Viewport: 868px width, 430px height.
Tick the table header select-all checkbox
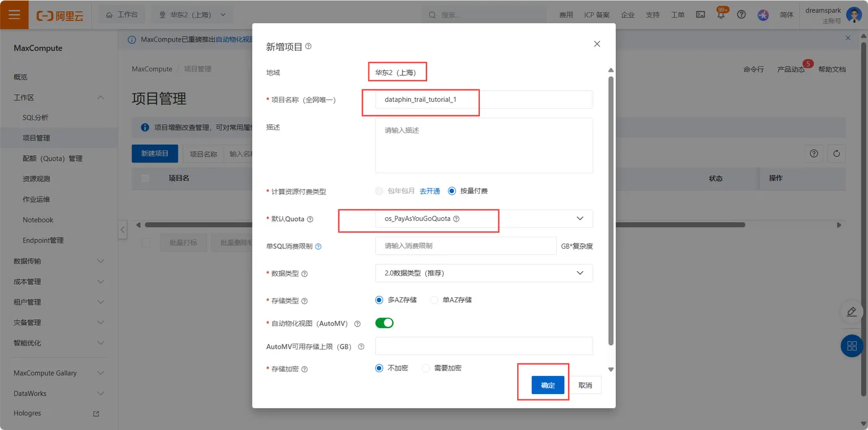pyautogui.click(x=146, y=178)
